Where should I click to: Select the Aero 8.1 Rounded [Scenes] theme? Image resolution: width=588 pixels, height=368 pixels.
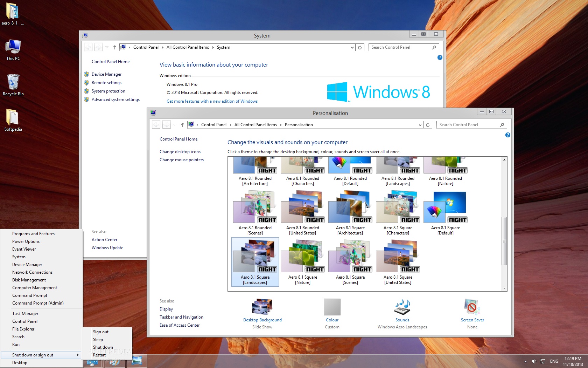(x=255, y=213)
